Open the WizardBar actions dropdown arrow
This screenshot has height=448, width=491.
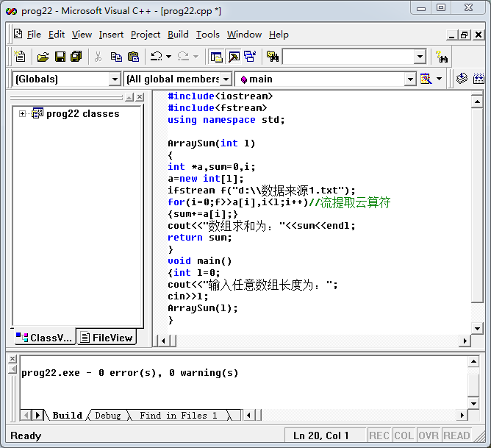point(440,79)
